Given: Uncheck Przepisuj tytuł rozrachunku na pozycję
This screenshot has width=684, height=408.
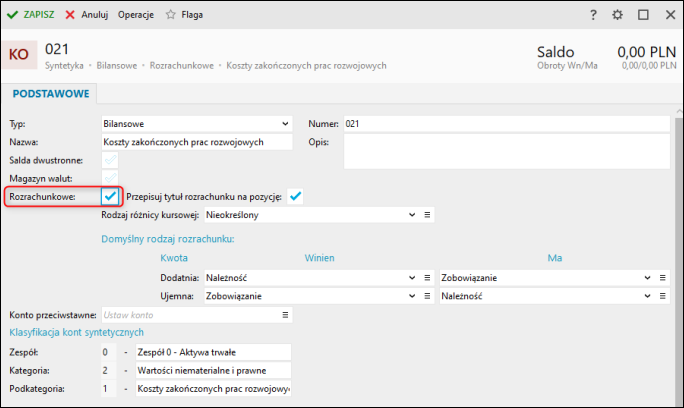Looking at the screenshot, I should pos(295,196).
